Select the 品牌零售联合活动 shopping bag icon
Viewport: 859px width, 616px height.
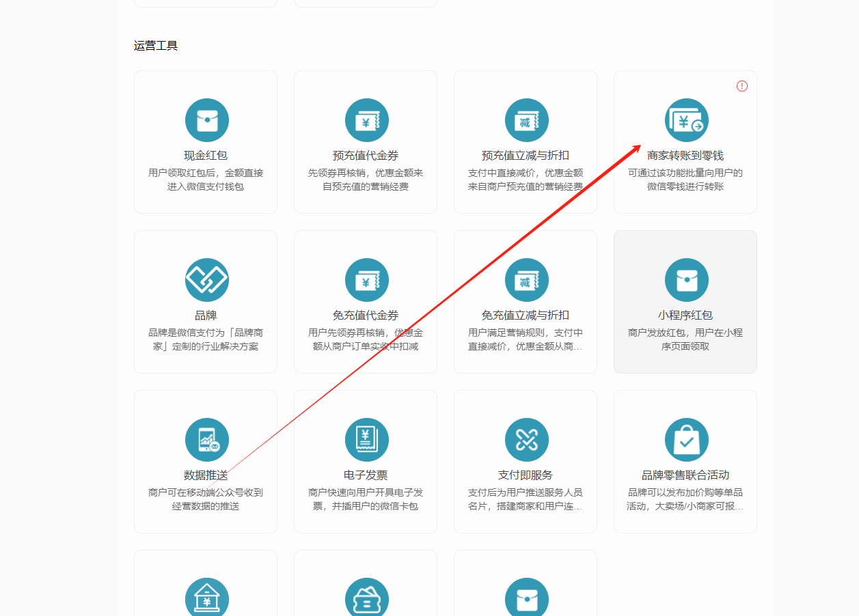click(x=686, y=440)
